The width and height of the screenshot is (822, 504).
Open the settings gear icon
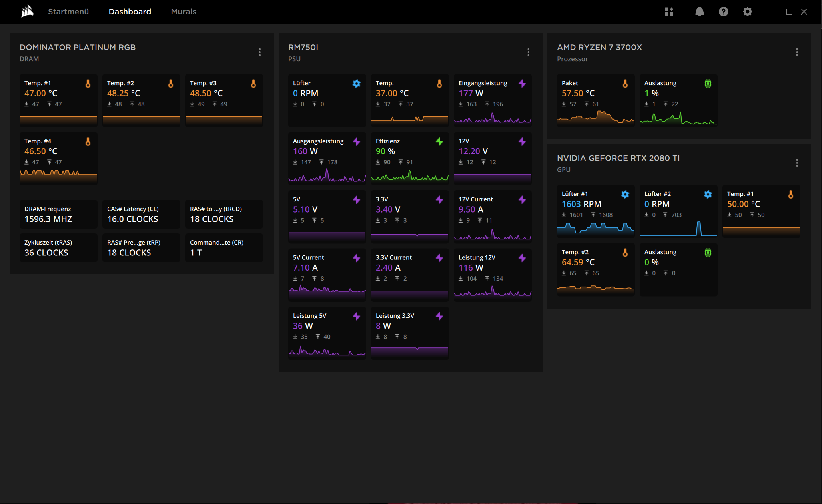tap(747, 12)
